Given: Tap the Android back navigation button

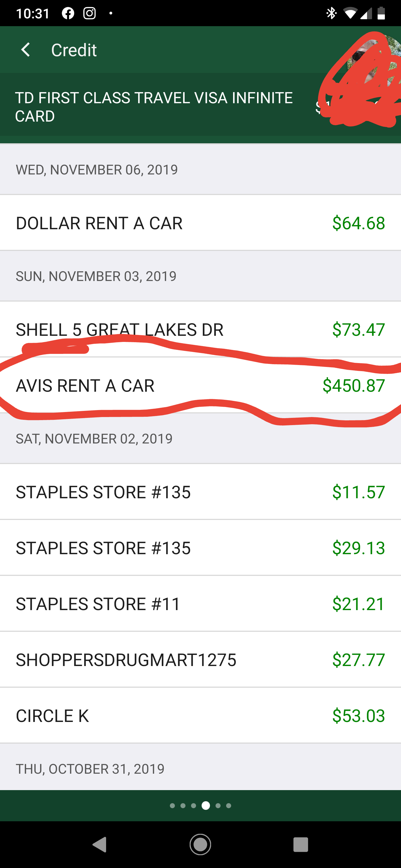Looking at the screenshot, I should (99, 844).
